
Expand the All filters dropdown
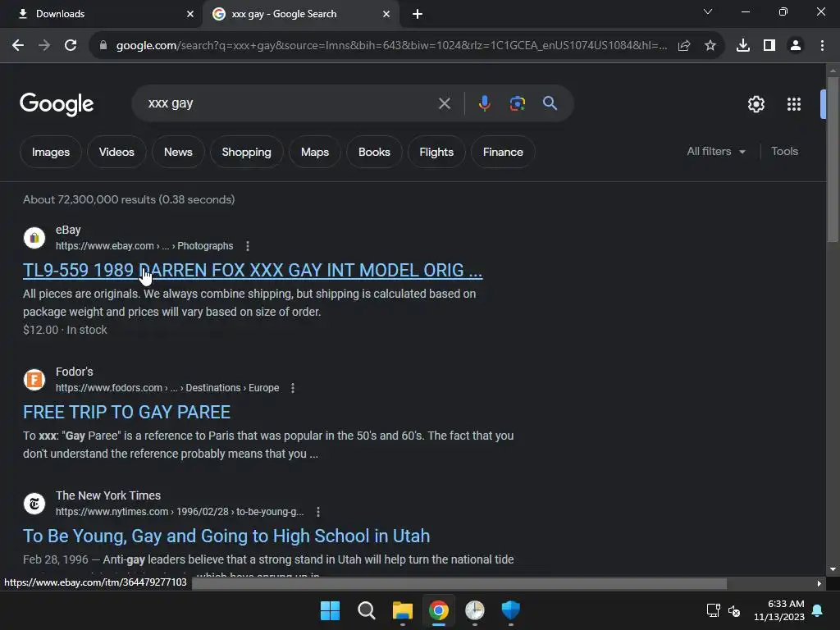(716, 152)
